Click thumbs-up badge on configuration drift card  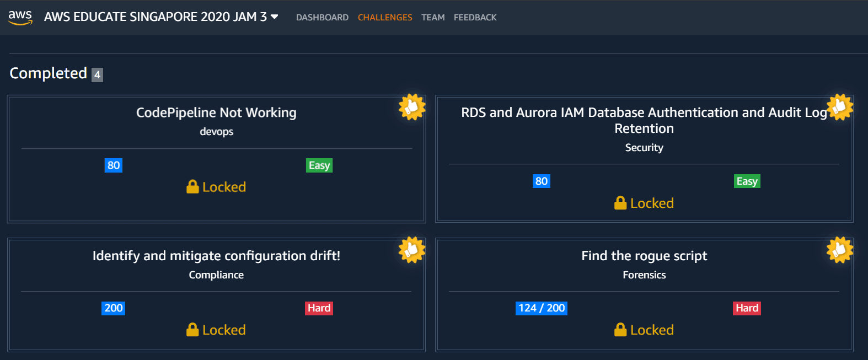coord(412,250)
